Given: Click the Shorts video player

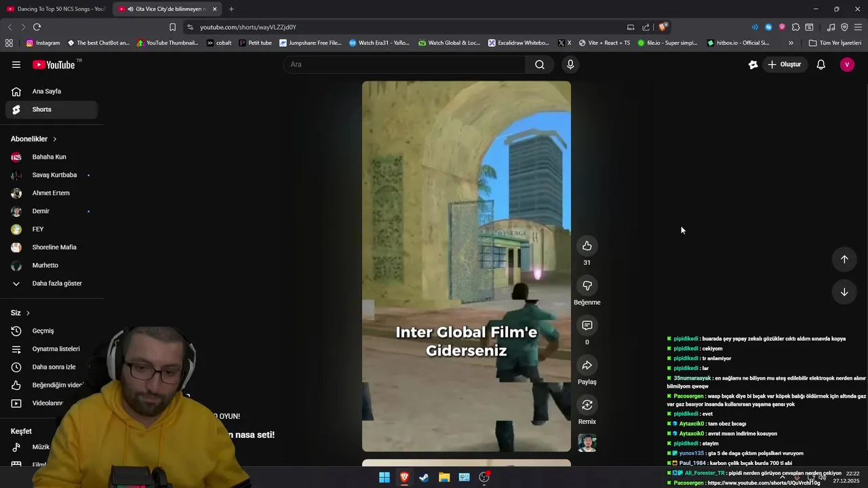Looking at the screenshot, I should click(x=467, y=266).
